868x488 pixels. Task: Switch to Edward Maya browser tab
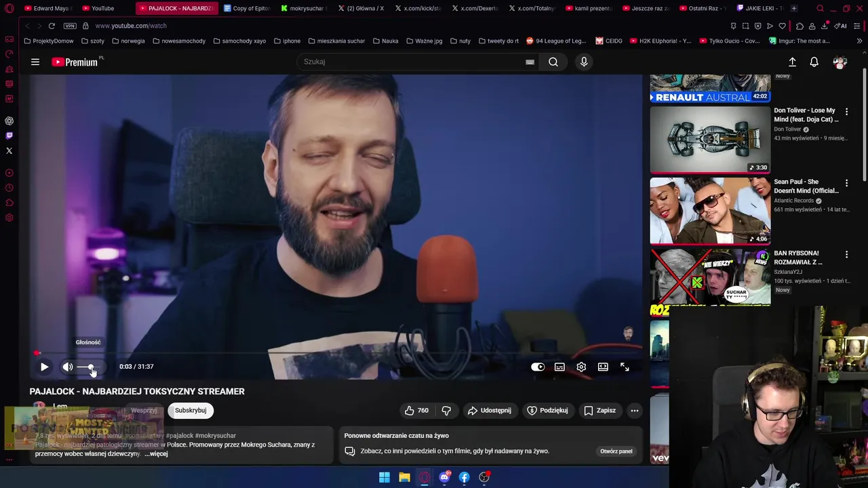[48, 8]
